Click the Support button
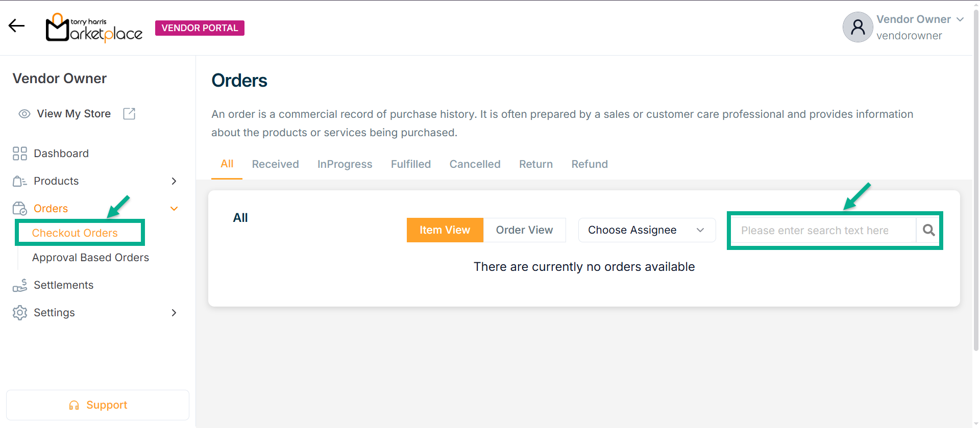The width and height of the screenshot is (980, 428). pyautogui.click(x=97, y=405)
